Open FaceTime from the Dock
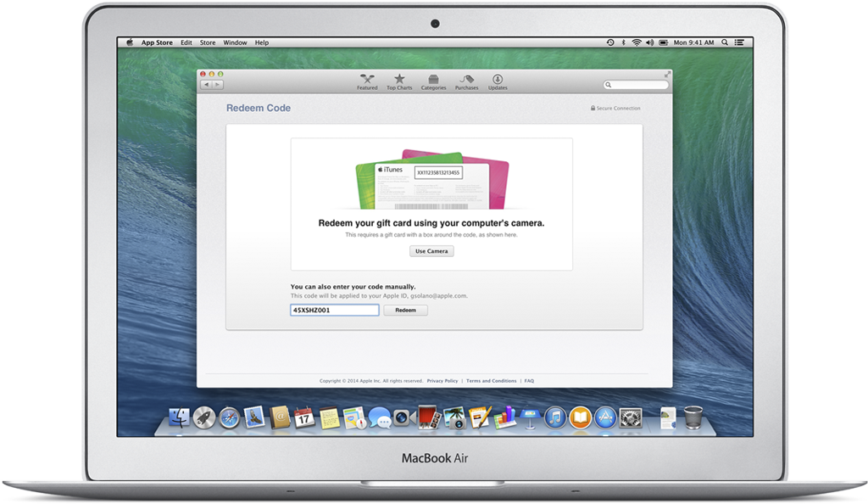Viewport: 868px width, 504px height. tap(404, 417)
